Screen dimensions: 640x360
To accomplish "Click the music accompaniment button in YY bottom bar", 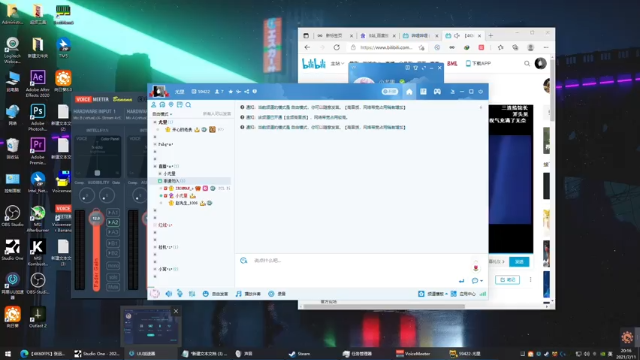I will pyautogui.click(x=248, y=294).
